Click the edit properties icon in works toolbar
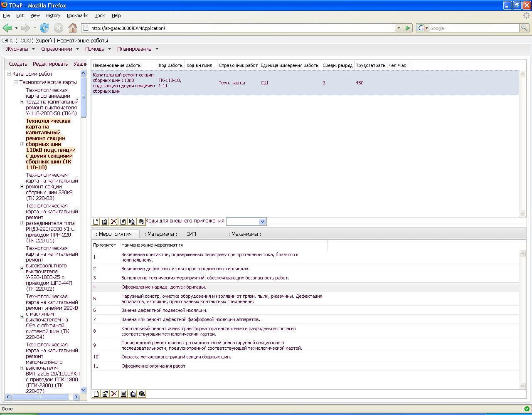532x415 pixels. (x=105, y=222)
